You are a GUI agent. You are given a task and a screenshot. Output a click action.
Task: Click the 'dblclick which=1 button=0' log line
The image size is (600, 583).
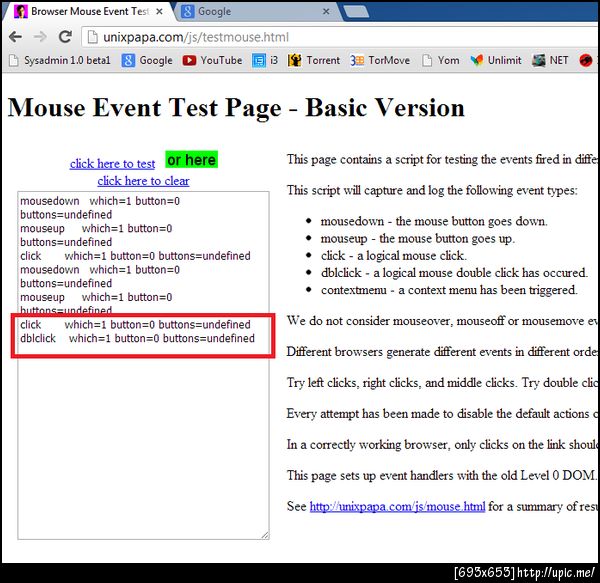(137, 338)
